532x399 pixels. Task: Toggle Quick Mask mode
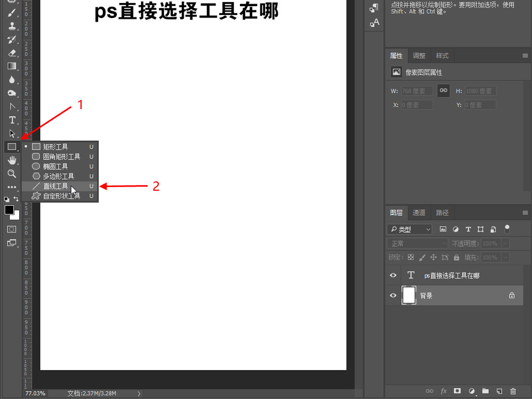tap(12, 229)
